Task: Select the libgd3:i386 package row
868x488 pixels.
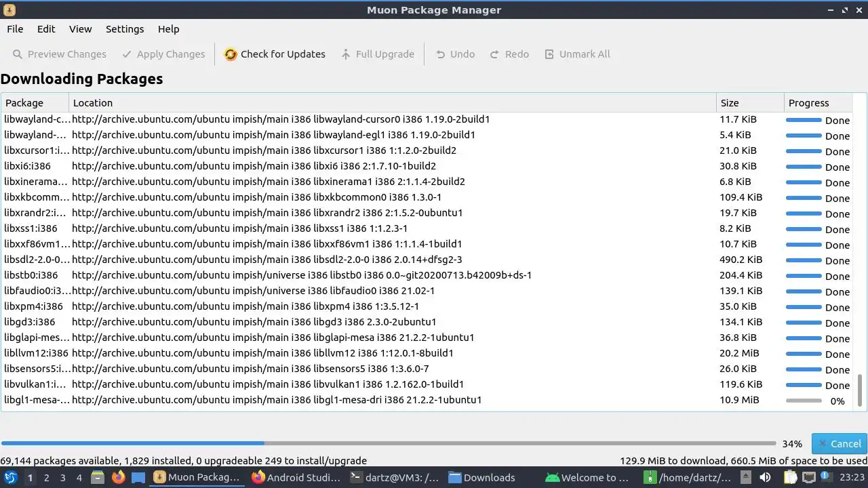Action: tap(425, 322)
